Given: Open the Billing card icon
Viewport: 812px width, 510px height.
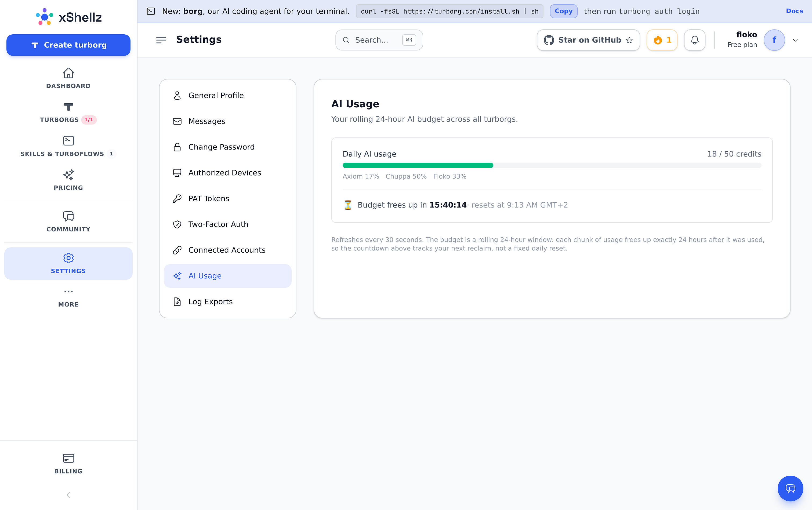Looking at the screenshot, I should tap(68, 458).
